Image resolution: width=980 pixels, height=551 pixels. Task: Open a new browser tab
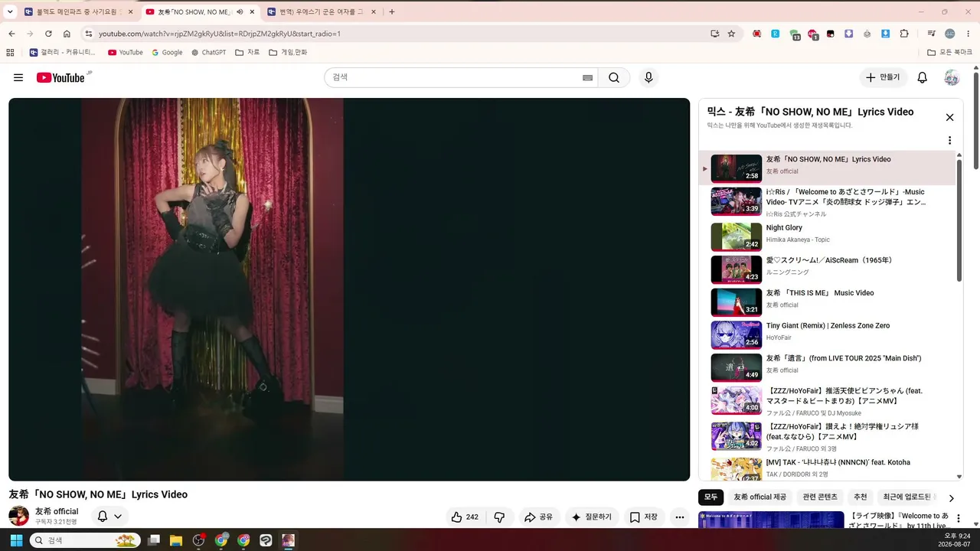[x=392, y=11]
